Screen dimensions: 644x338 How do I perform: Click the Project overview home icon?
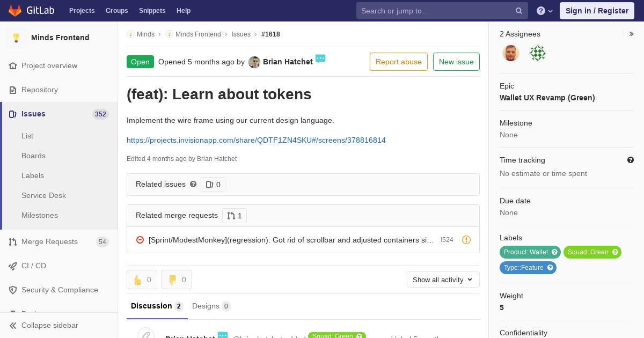(13, 66)
